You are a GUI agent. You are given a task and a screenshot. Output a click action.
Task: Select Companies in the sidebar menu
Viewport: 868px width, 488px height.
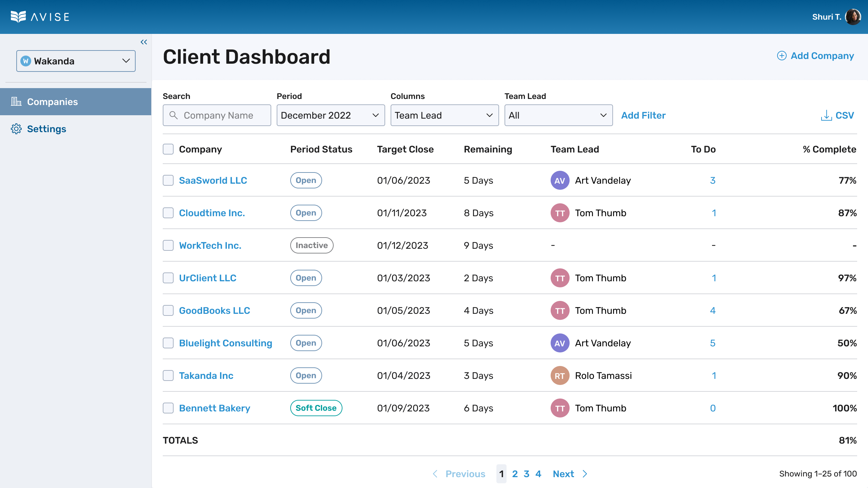pyautogui.click(x=52, y=101)
